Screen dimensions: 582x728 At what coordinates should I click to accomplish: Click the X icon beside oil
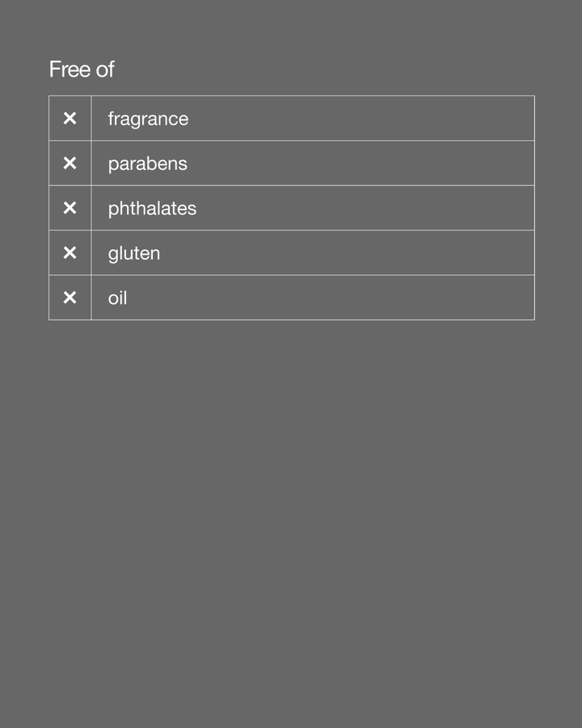click(70, 298)
